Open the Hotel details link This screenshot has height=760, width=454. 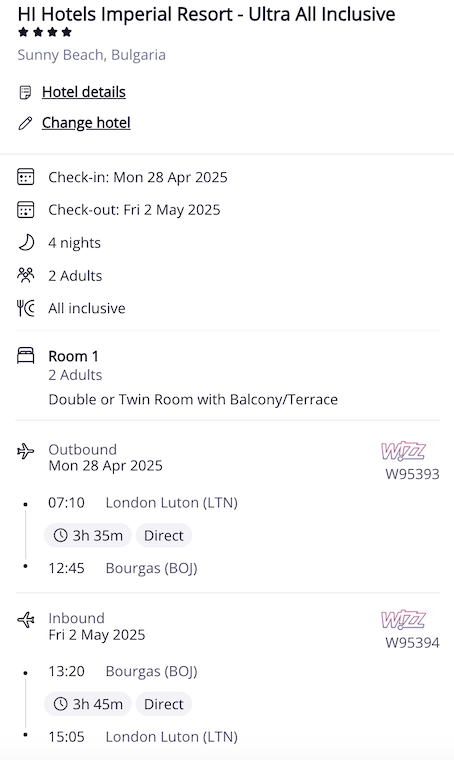[x=84, y=92]
